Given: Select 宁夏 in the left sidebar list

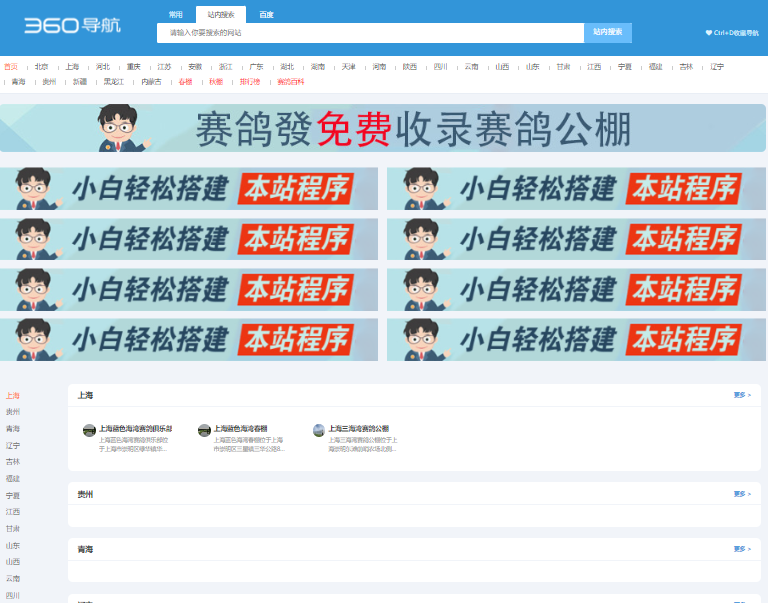Looking at the screenshot, I should (x=13, y=496).
